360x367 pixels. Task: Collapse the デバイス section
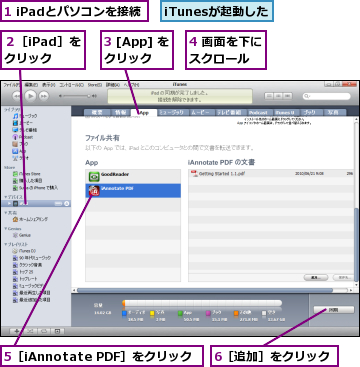tap(5, 197)
